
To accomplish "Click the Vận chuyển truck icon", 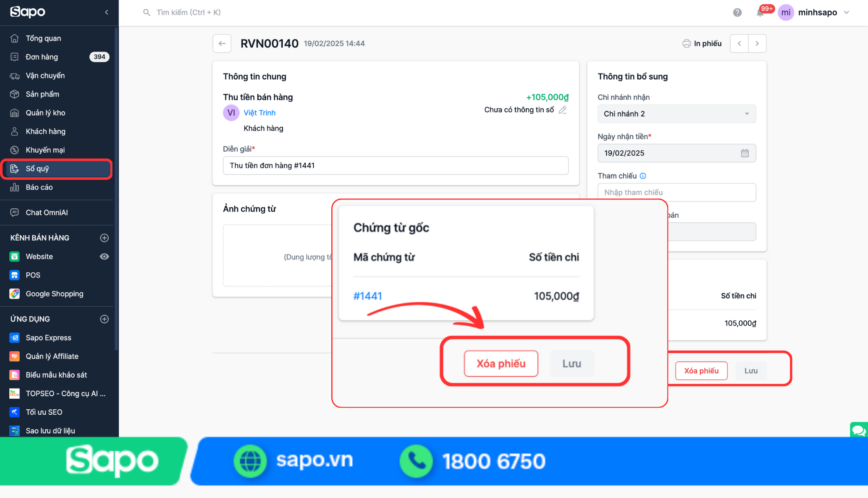I will tap(15, 76).
